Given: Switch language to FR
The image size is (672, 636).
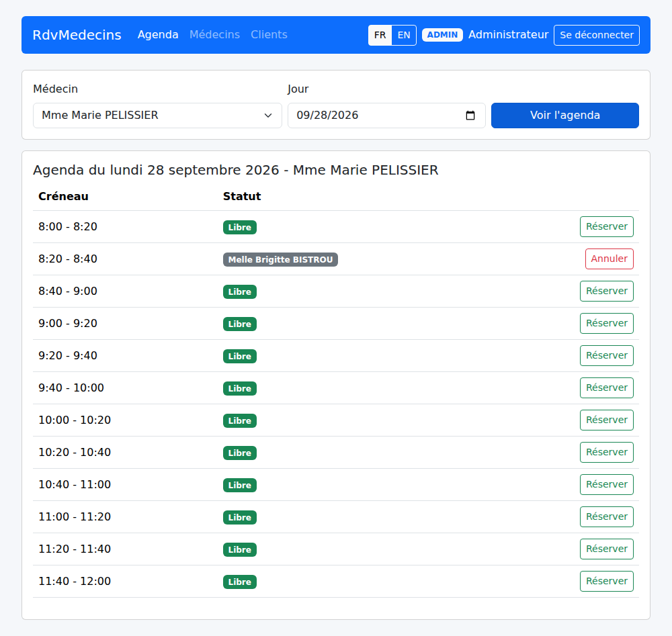Looking at the screenshot, I should pos(380,35).
